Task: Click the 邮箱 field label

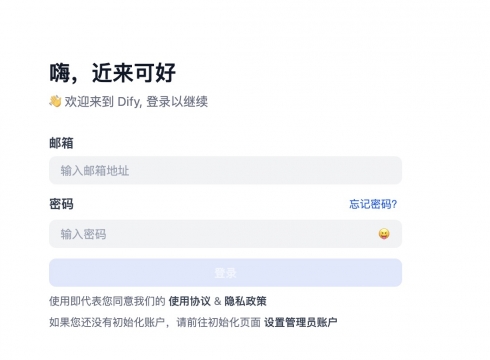Action: click(x=61, y=143)
